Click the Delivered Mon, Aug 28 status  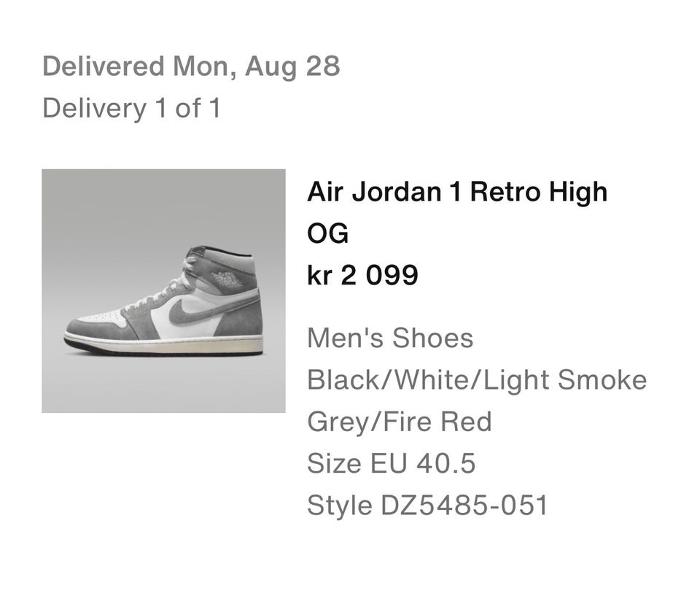pyautogui.click(x=191, y=66)
